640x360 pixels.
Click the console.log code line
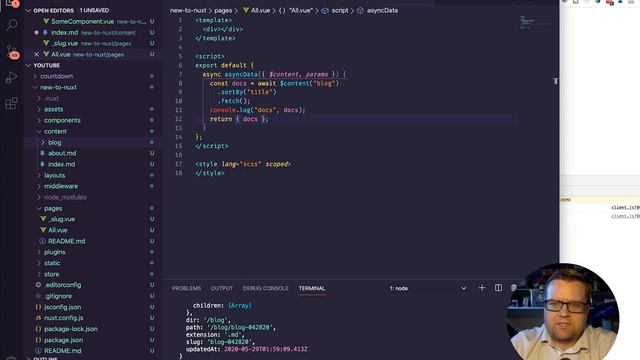click(x=258, y=110)
